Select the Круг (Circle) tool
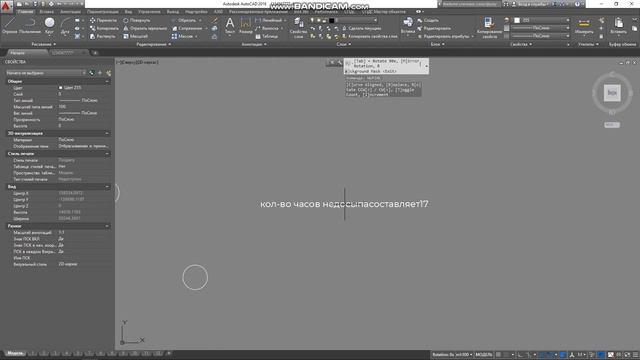This screenshot has width=640, height=360. coord(49,25)
